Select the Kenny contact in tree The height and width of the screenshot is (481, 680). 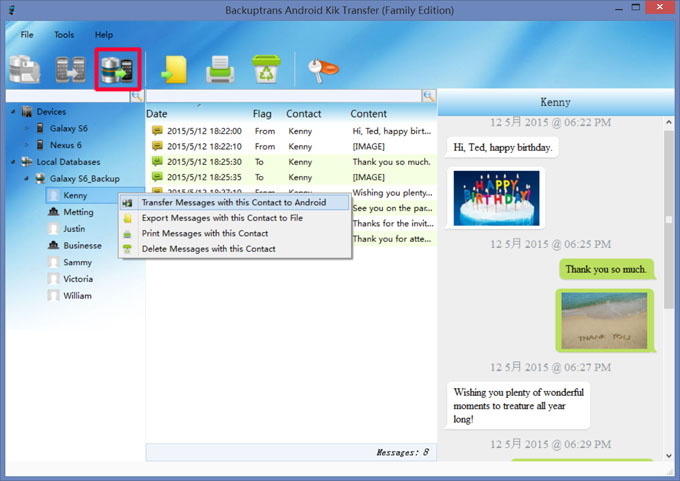point(75,195)
